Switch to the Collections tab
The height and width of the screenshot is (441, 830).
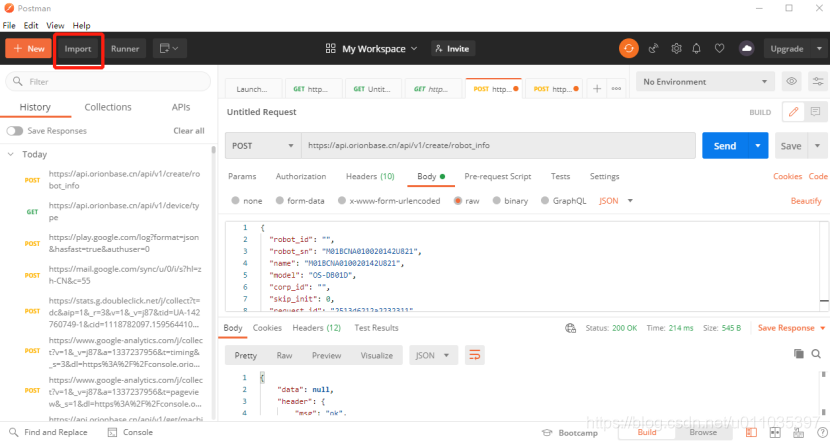108,107
